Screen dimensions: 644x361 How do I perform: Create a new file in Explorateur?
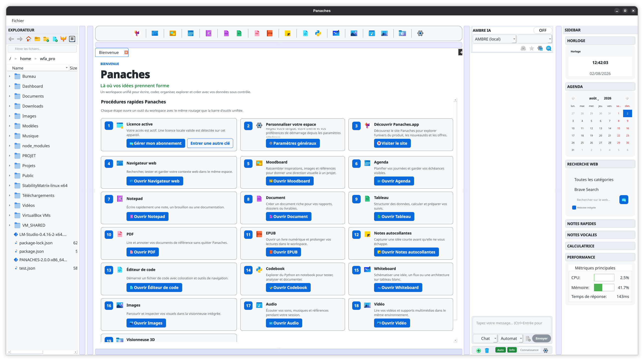point(55,39)
